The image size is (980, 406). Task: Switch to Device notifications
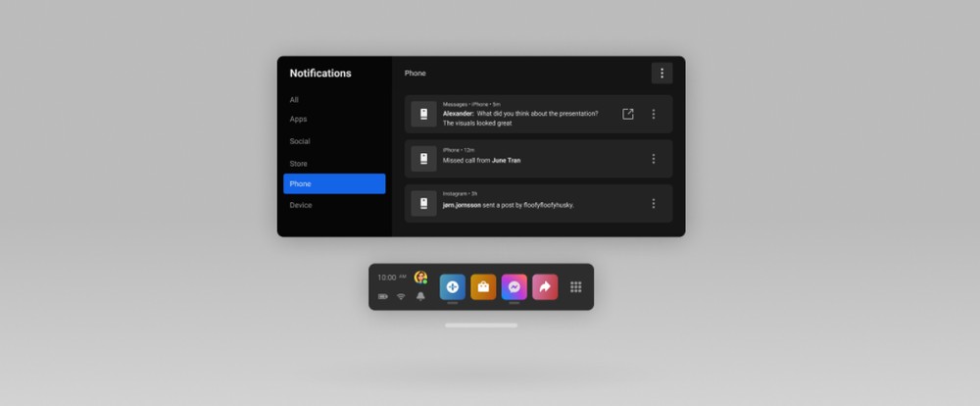[301, 205]
